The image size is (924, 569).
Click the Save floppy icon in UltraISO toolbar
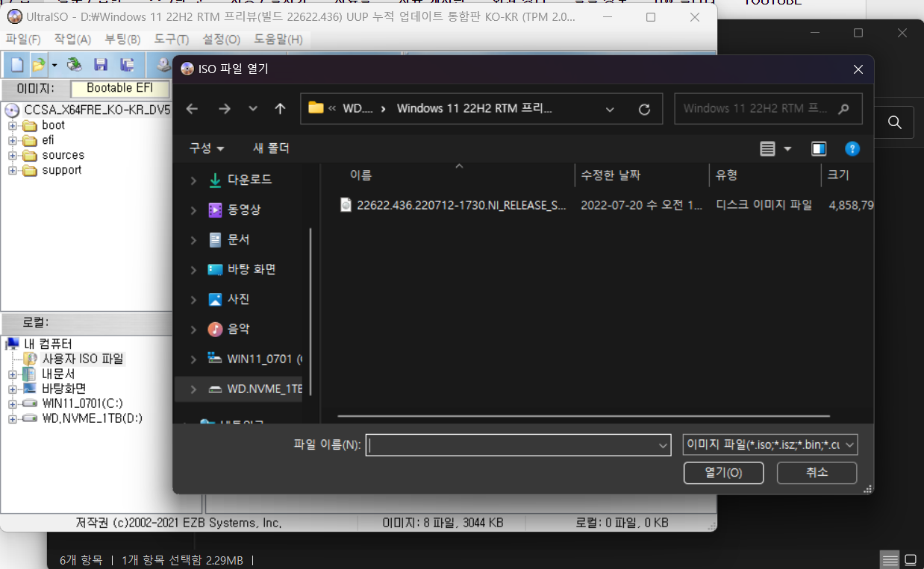pyautogui.click(x=100, y=65)
